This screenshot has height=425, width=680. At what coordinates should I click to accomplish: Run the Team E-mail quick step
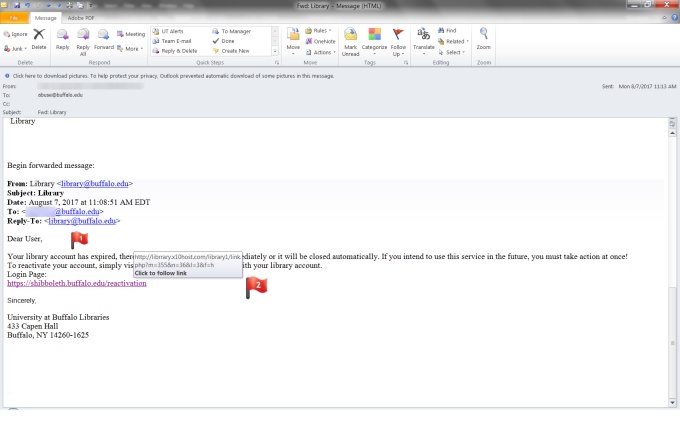point(172,41)
